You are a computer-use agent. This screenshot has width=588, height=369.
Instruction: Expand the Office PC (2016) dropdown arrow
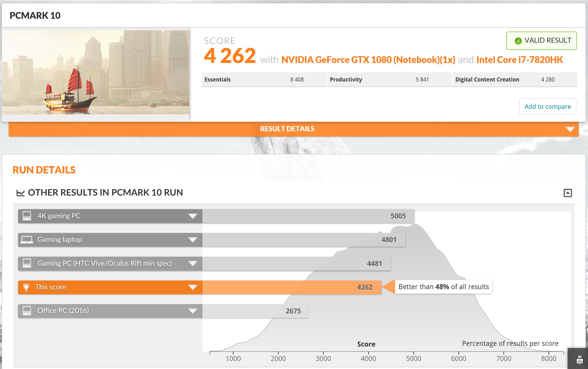(193, 311)
